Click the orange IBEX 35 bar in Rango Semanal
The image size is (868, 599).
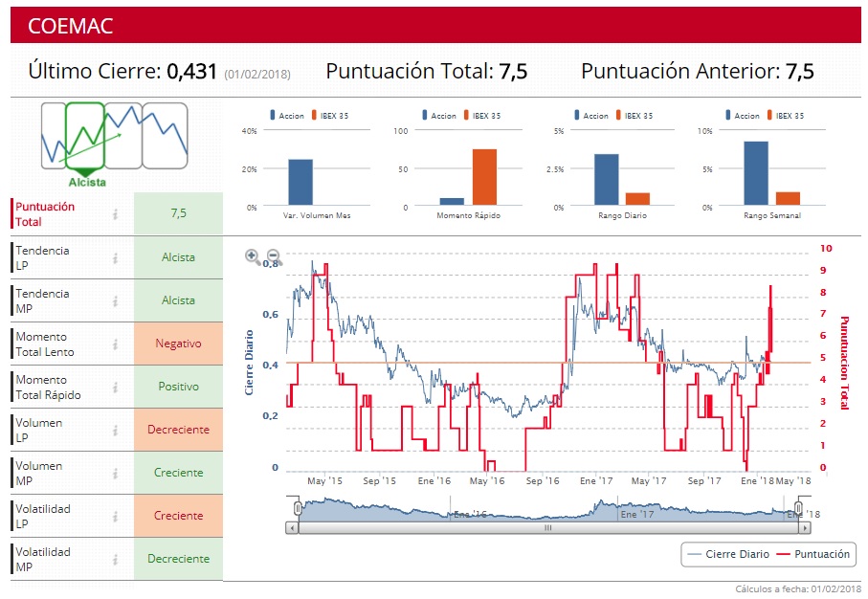pyautogui.click(x=788, y=199)
